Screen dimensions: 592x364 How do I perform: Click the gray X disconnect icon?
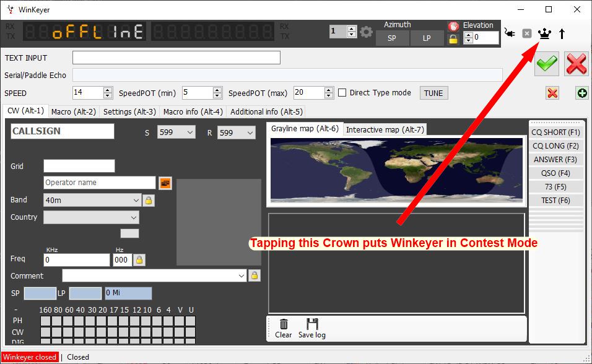[x=527, y=33]
